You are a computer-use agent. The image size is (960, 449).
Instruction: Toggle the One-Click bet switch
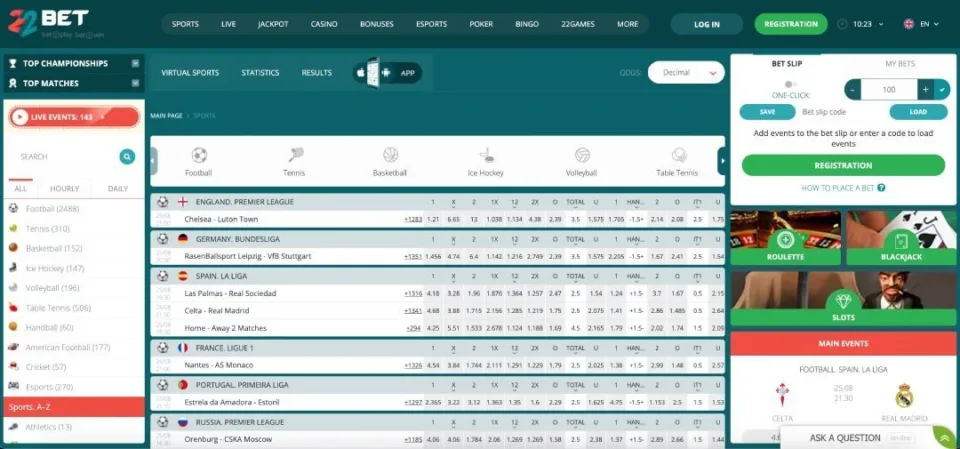click(790, 84)
